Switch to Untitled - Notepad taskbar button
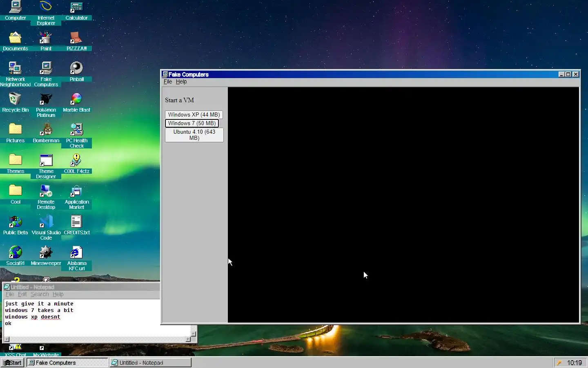This screenshot has width=588, height=368. (151, 363)
